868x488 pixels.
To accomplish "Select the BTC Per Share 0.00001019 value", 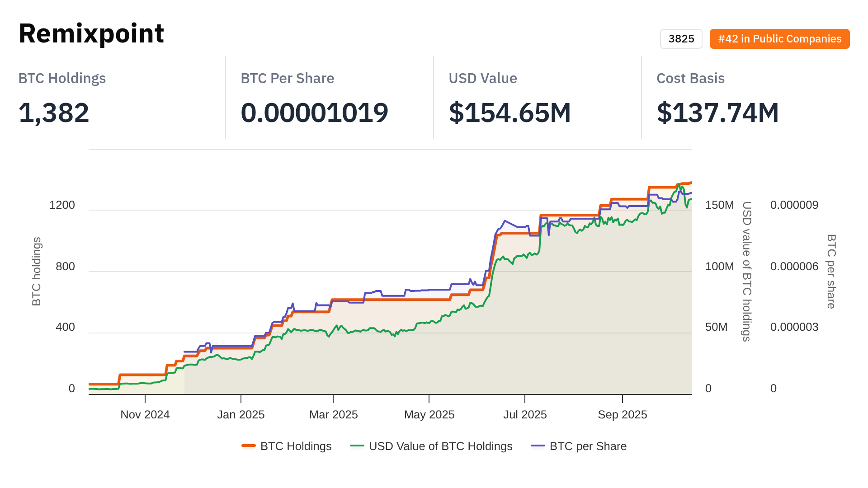I will click(314, 113).
